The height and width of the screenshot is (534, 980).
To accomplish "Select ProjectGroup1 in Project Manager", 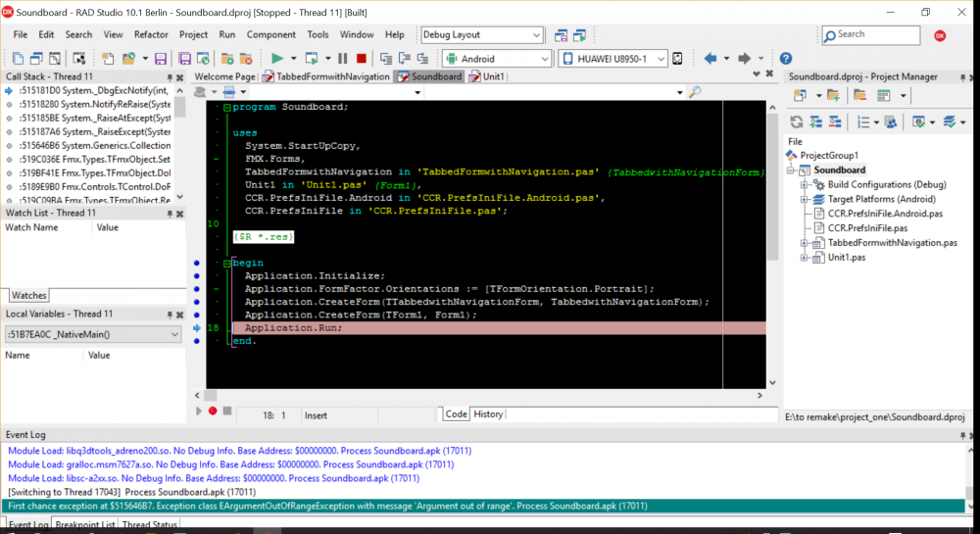I will [829, 156].
